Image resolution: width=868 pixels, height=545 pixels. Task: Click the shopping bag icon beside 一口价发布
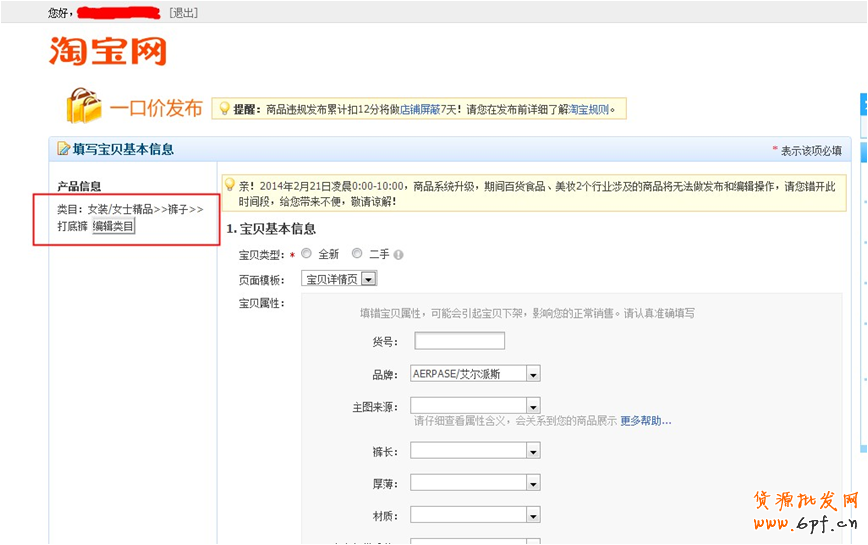(84, 106)
